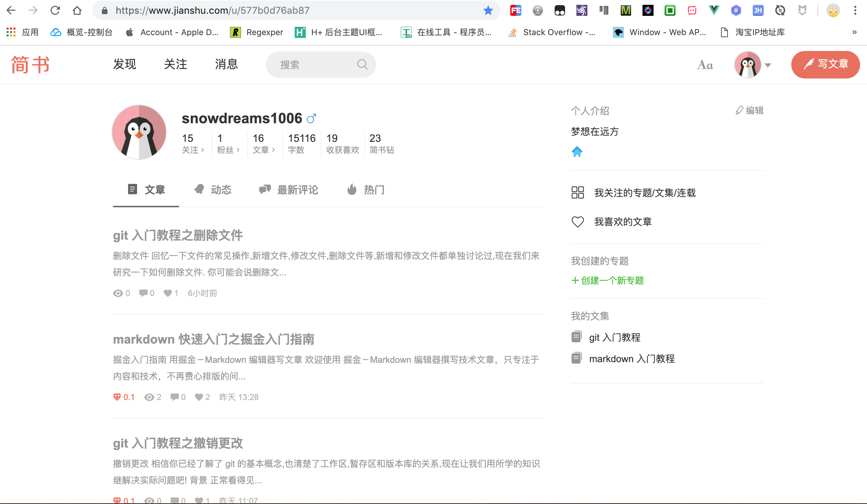Viewport: 867px width, 504px height.
Task: Click the search magnifier icon
Action: [x=363, y=64]
